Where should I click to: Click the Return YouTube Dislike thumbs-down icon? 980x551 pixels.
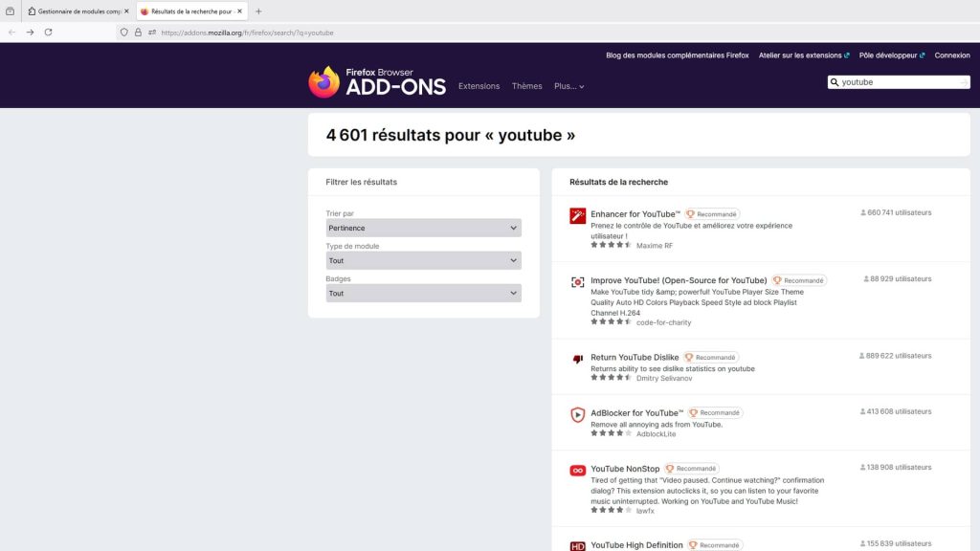pos(576,359)
